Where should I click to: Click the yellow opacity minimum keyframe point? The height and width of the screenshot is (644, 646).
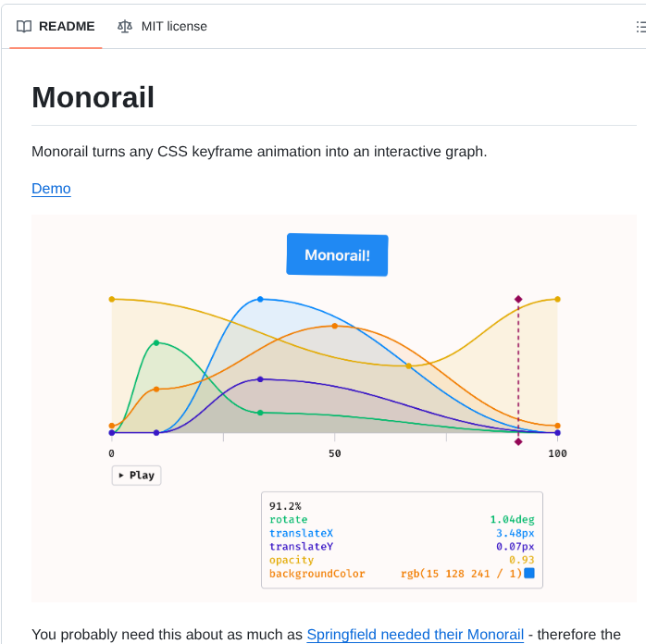[x=408, y=366]
